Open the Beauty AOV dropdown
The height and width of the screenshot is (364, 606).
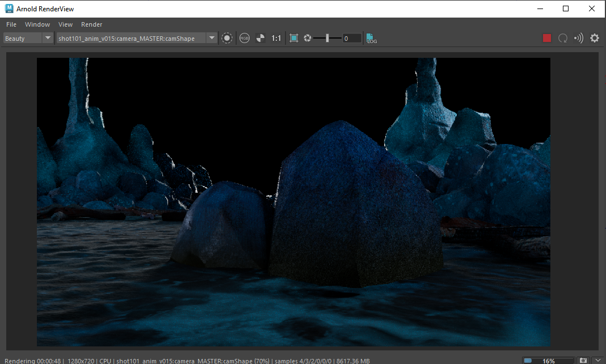28,38
